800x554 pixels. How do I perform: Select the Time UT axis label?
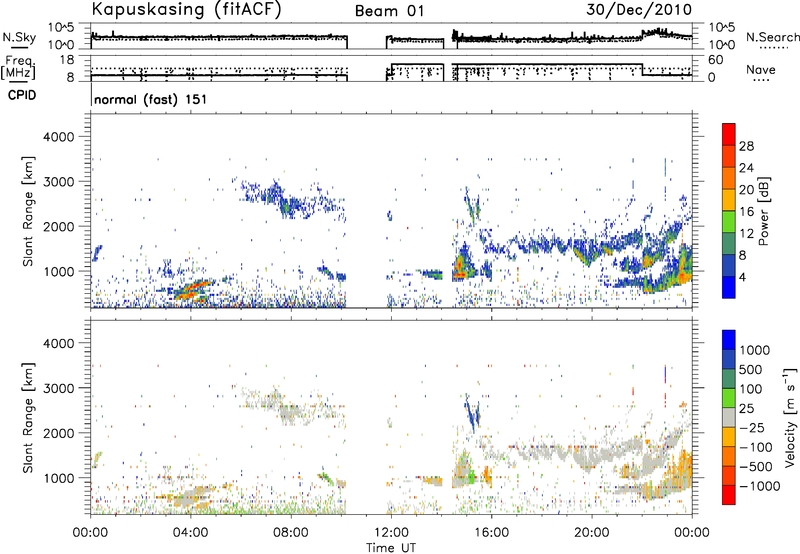[391, 548]
